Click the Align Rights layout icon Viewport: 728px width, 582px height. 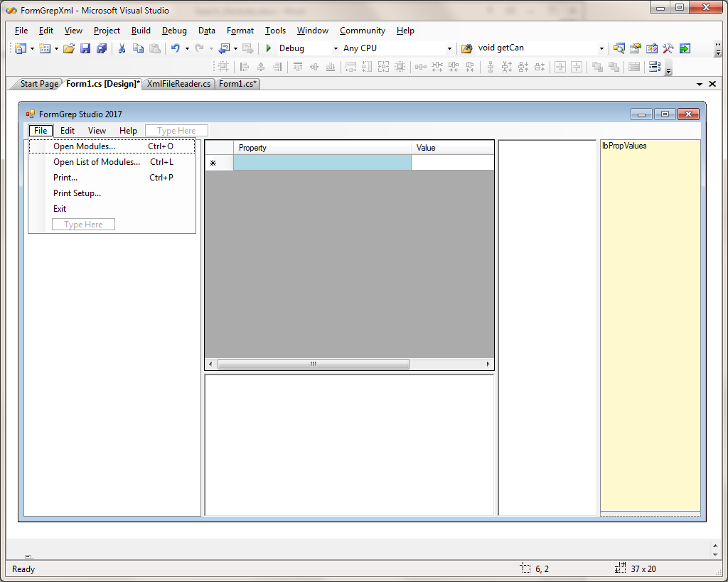coord(277,67)
